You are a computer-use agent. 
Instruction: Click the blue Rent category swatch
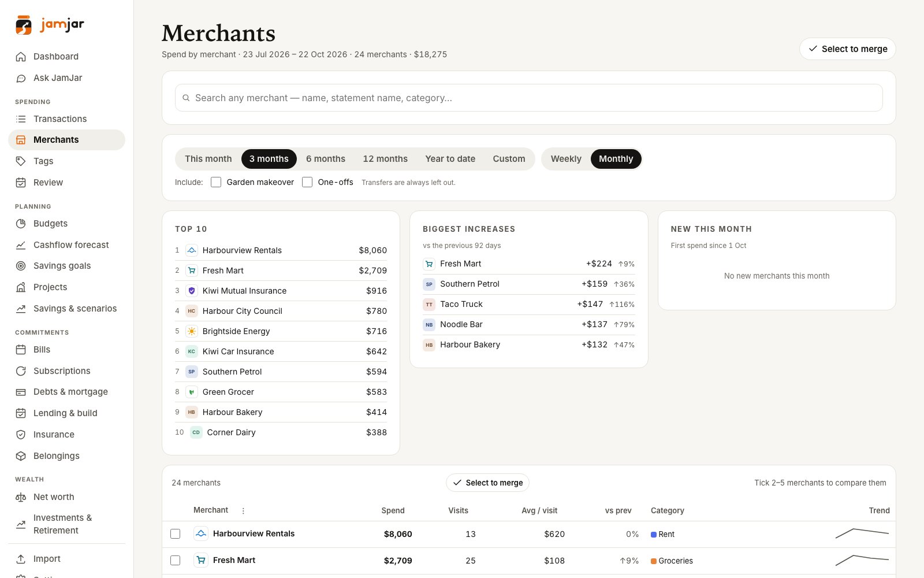pos(654,535)
